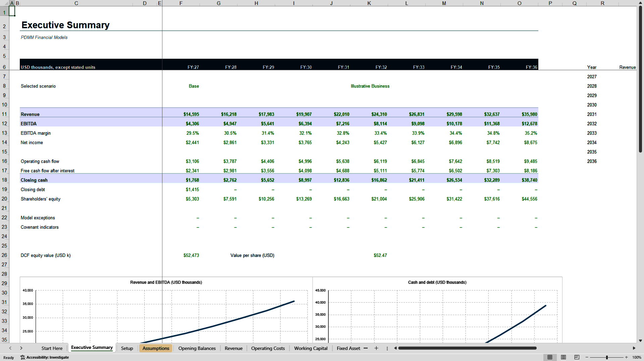Viewport: 644px width, 361px height.
Task: Switch to Page Break Preview icon
Action: click(577, 357)
